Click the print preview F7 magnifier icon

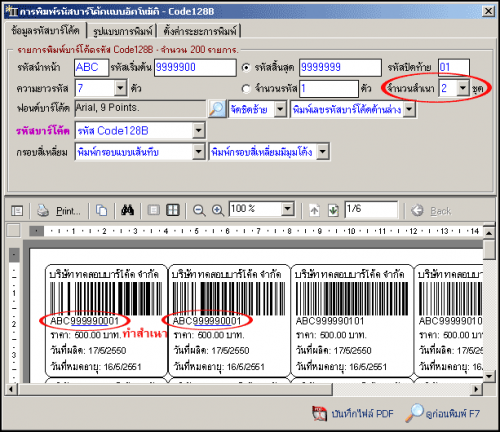[414, 413]
